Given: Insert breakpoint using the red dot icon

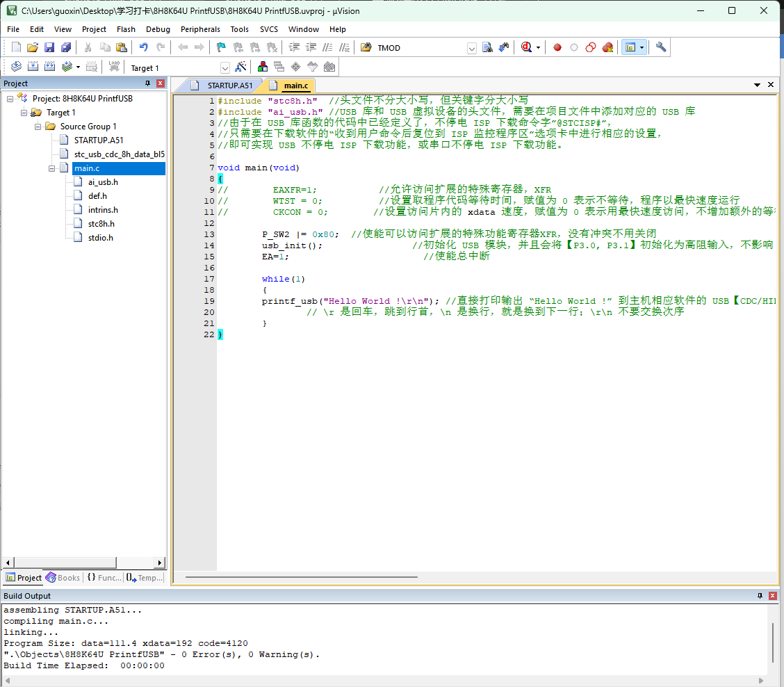Looking at the screenshot, I should [x=557, y=47].
